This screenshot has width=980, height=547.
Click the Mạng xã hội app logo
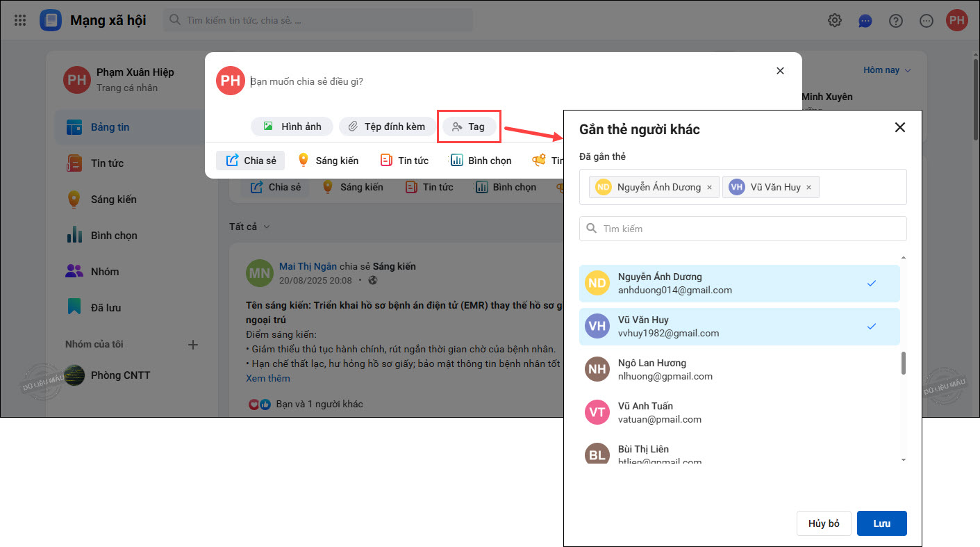(51, 20)
